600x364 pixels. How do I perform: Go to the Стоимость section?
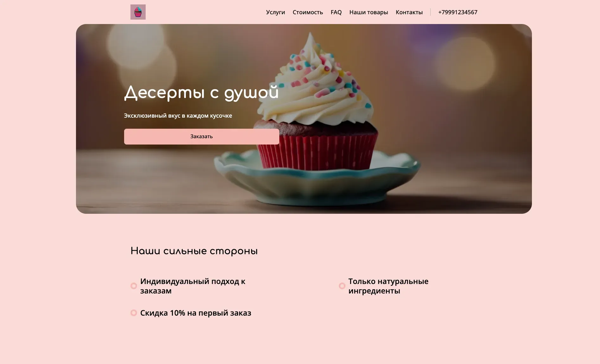pyautogui.click(x=308, y=12)
